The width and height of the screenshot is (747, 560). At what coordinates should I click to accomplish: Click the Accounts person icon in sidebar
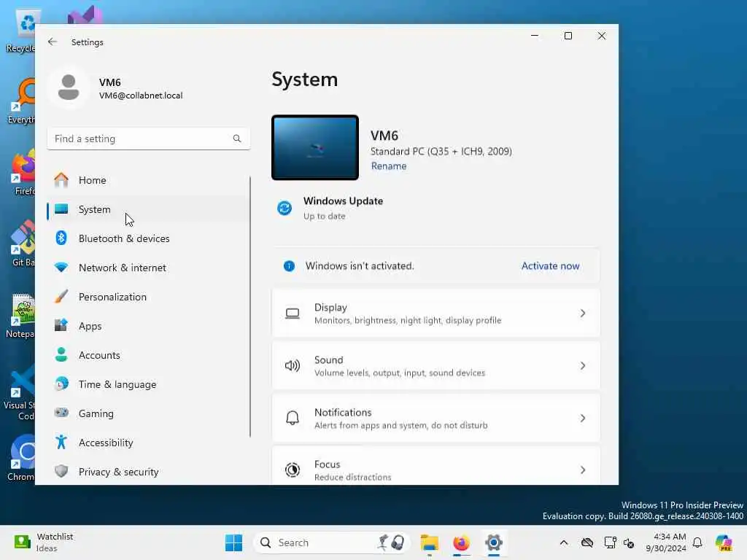point(61,354)
